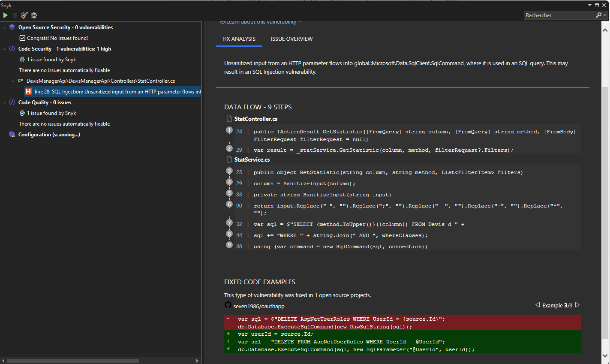Click the horizontal scrollbar of the issues tree
Viewport: 610px width, 364px height.
click(x=72, y=361)
